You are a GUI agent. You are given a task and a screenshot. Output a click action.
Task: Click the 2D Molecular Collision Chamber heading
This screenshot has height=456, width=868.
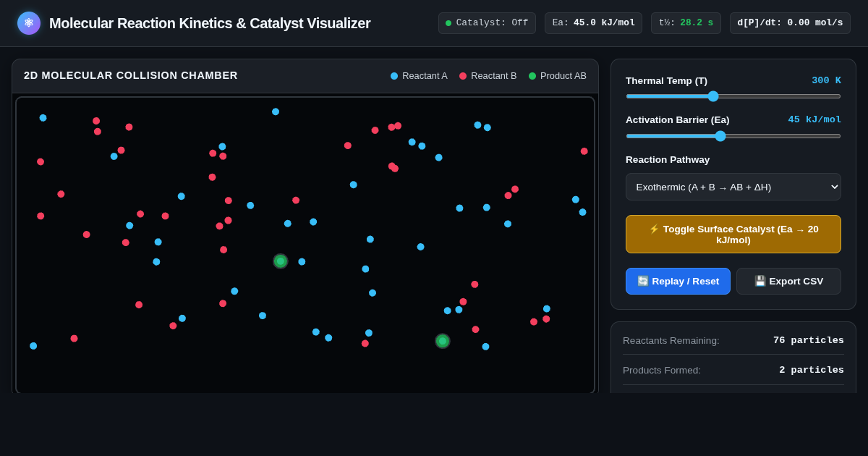click(x=131, y=75)
